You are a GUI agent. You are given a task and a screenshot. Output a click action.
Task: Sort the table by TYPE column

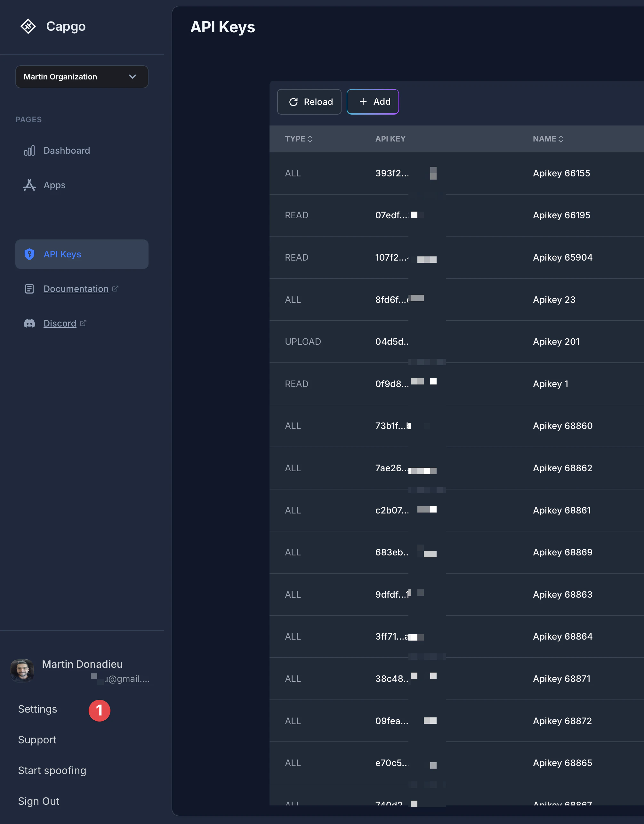tap(298, 139)
